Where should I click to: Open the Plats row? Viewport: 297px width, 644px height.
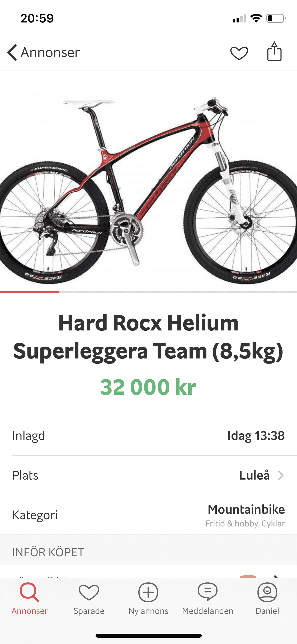[148, 475]
